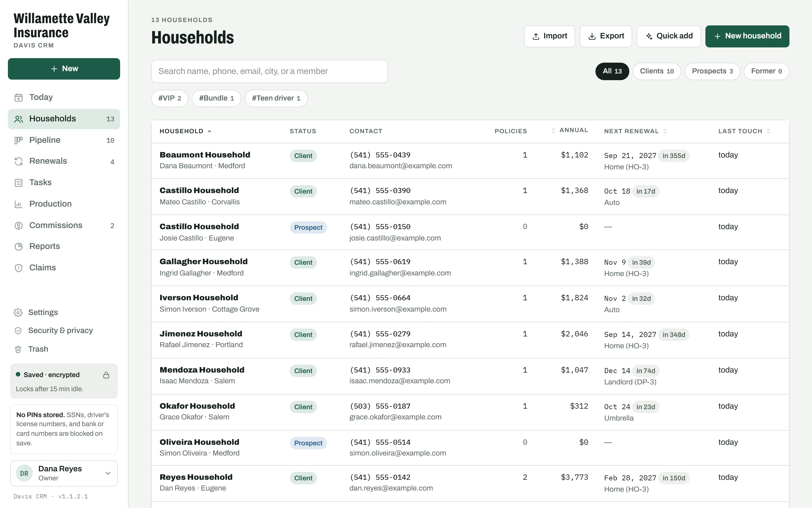Filter list by #Teen driver tag

click(x=276, y=98)
